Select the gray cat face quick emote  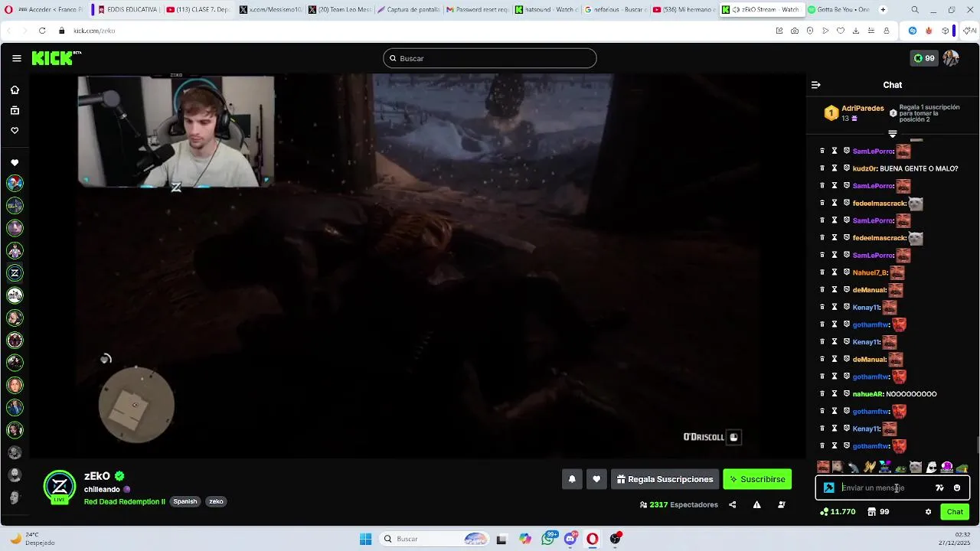coord(916,467)
